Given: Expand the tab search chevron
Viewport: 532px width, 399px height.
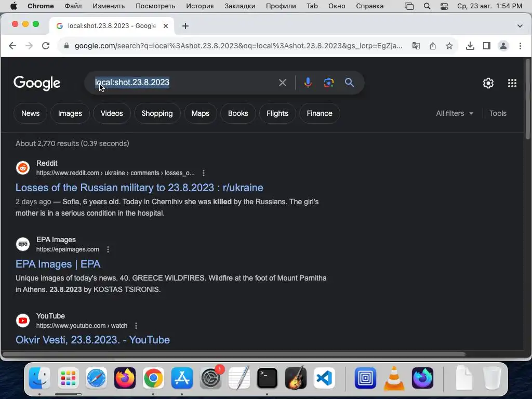Looking at the screenshot, I should coord(520,26).
